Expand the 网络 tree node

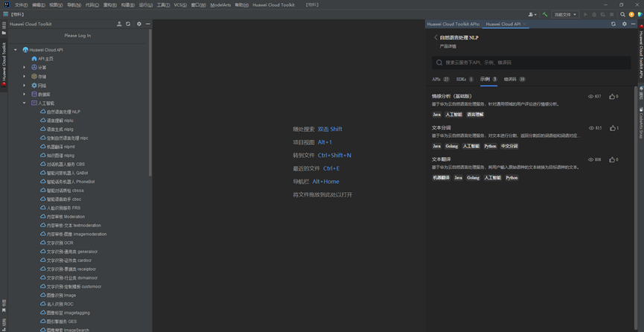tap(25, 86)
